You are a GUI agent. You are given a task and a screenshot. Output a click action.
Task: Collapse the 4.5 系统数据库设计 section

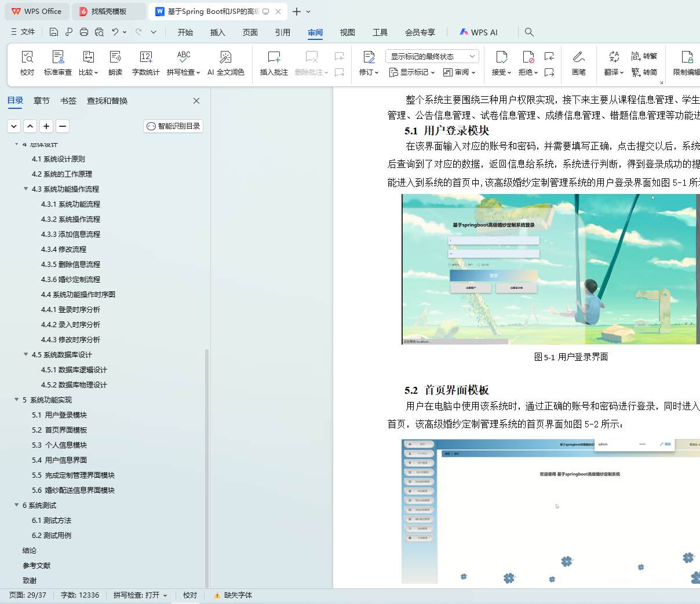tap(25, 354)
